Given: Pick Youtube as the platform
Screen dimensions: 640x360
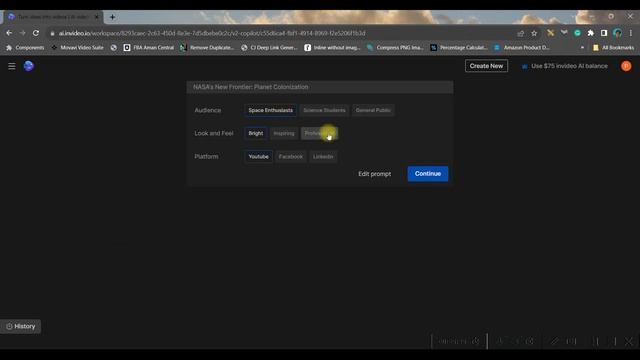Looking at the screenshot, I should point(258,157).
